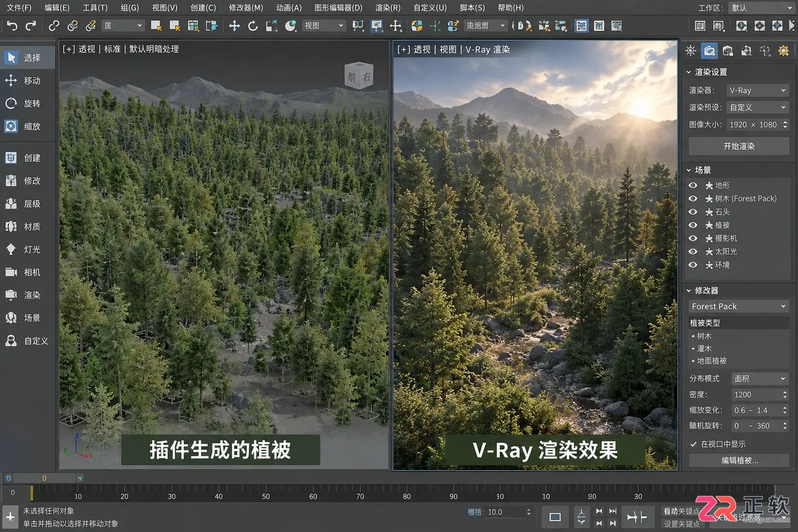This screenshot has width=798, height=532.
Task: Activate the Scale toolbar icon
Action: pos(272,25)
